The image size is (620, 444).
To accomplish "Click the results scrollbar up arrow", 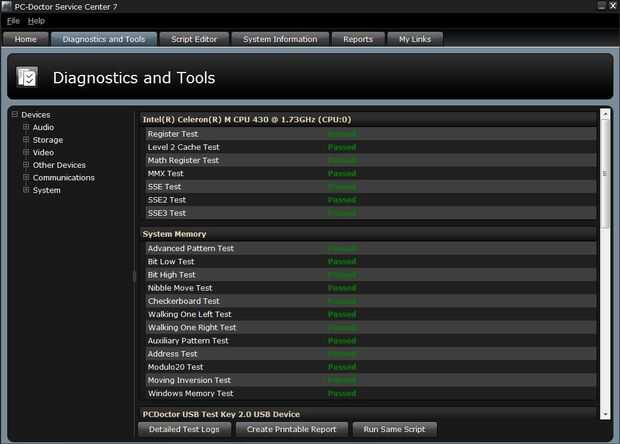I will (x=605, y=114).
